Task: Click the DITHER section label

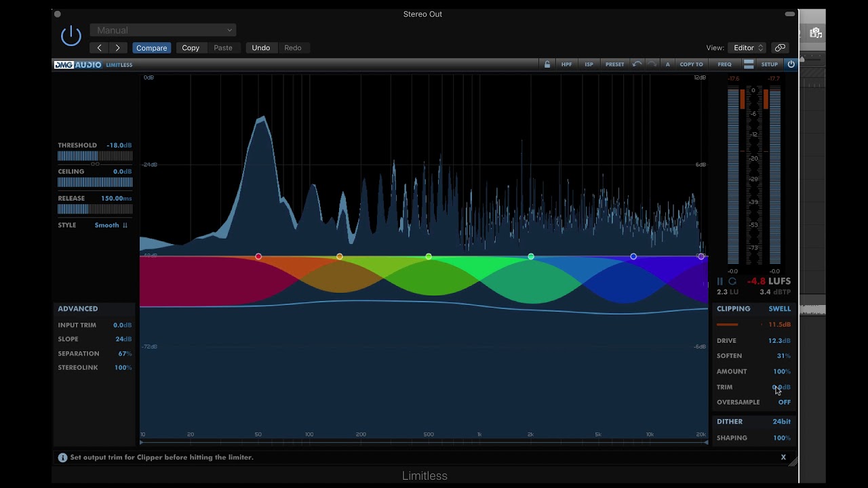Action: click(730, 422)
